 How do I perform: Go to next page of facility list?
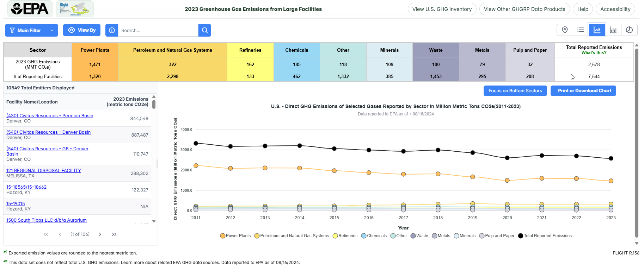(100, 234)
